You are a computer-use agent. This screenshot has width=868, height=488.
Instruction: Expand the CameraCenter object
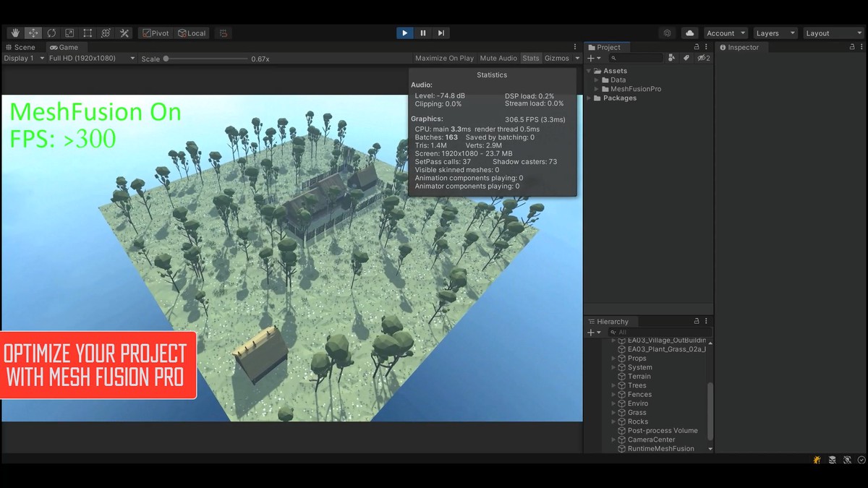click(x=613, y=440)
